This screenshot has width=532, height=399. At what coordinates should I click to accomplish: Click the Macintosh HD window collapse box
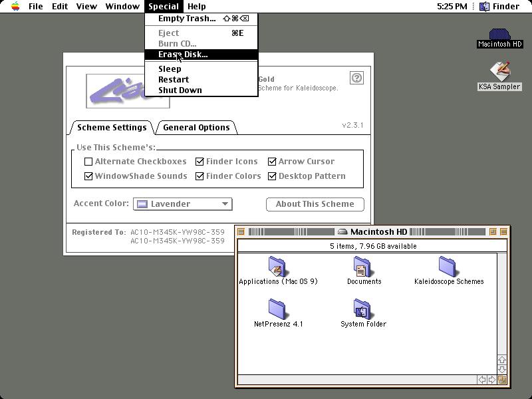pos(503,231)
